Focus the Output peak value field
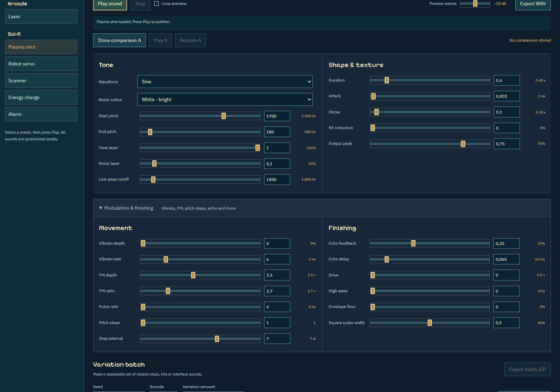560x392 pixels. 506,144
